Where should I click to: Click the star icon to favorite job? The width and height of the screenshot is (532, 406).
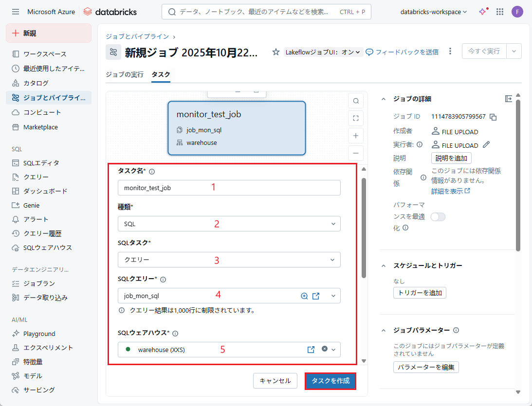(276, 52)
